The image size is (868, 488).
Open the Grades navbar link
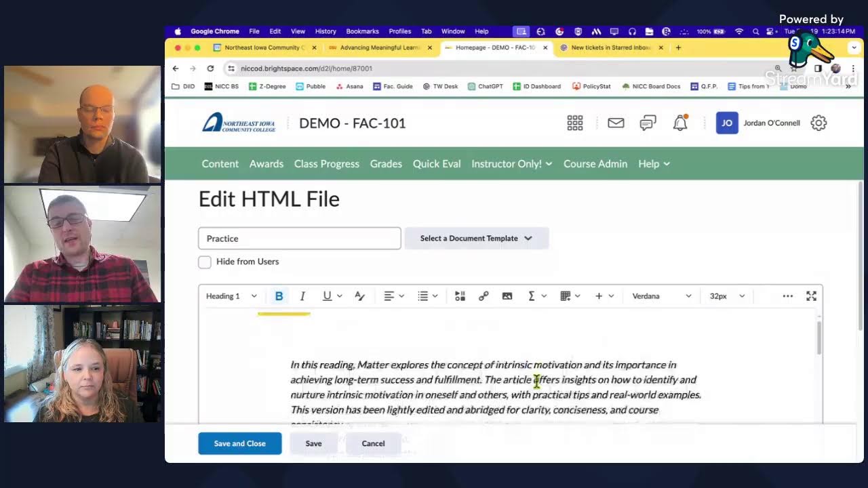386,164
